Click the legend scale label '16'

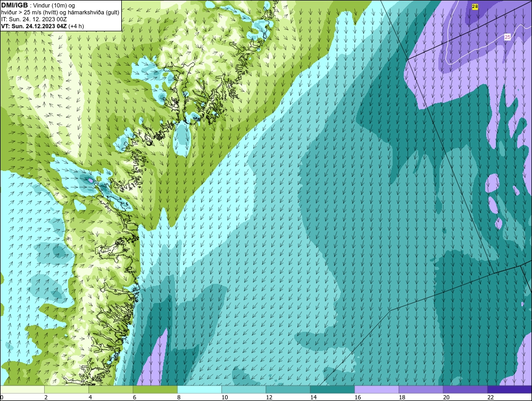click(358, 398)
